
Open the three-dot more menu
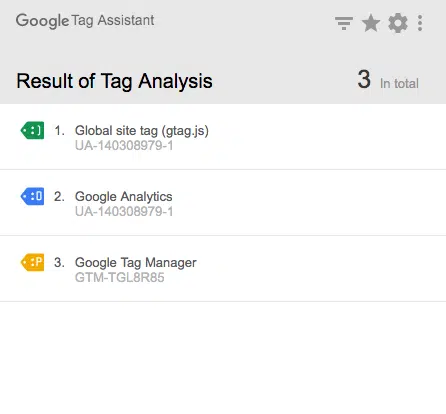pos(420,23)
